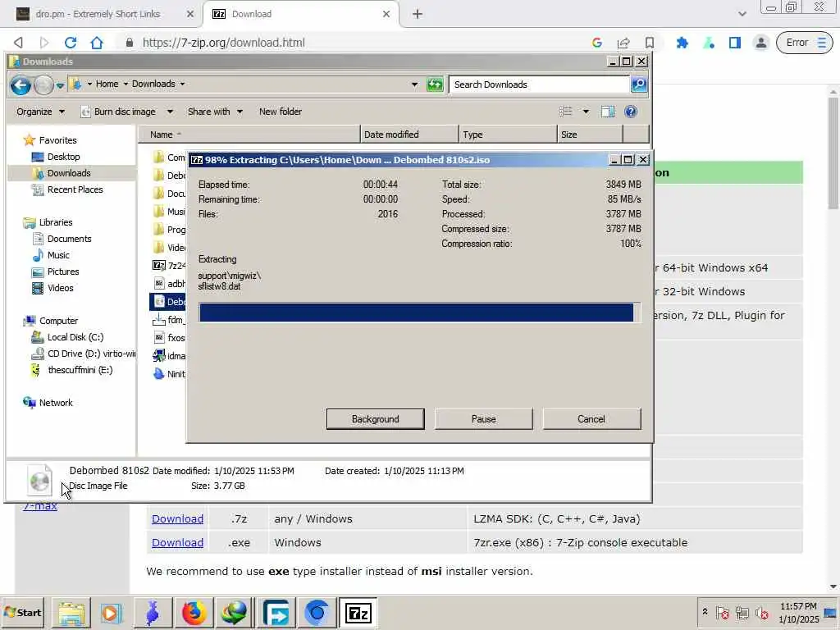Open the Start menu
840x630 pixels.
[22, 612]
